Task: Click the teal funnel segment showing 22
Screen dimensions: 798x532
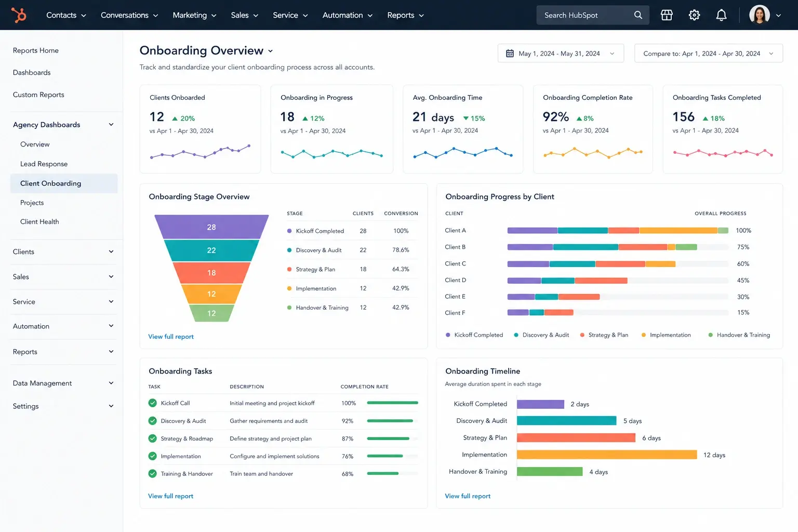Action: tap(211, 250)
